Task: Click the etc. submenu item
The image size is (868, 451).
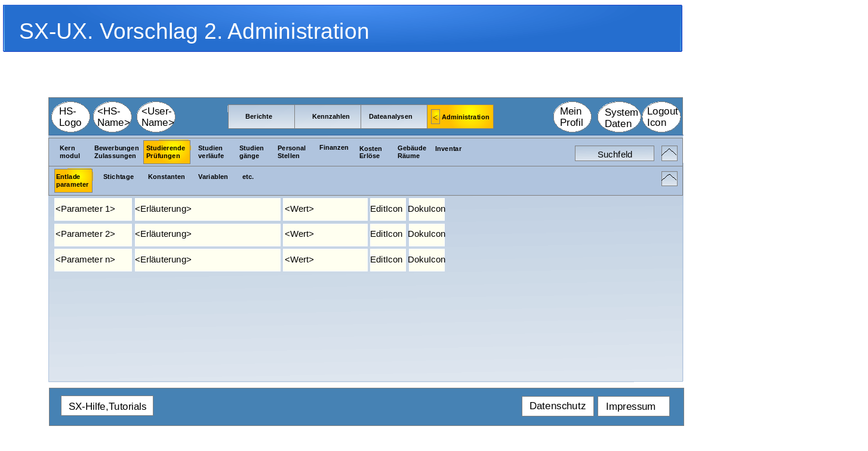Action: [248, 177]
